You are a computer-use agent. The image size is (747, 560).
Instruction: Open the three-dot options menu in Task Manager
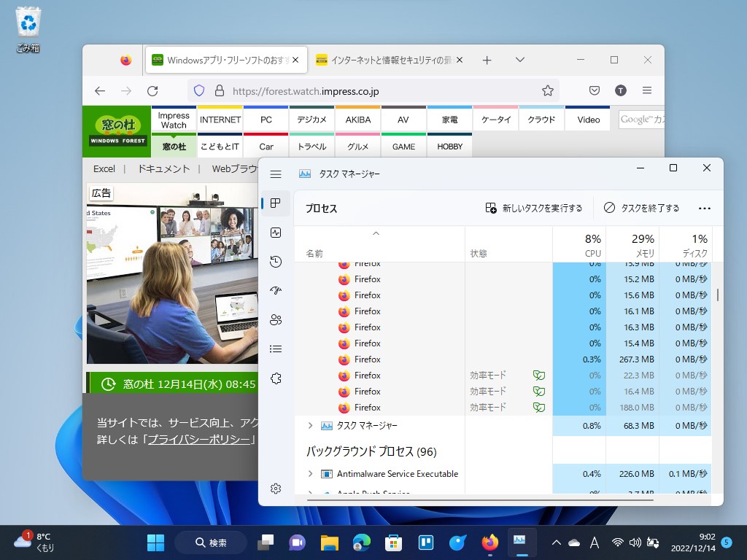[x=705, y=208]
